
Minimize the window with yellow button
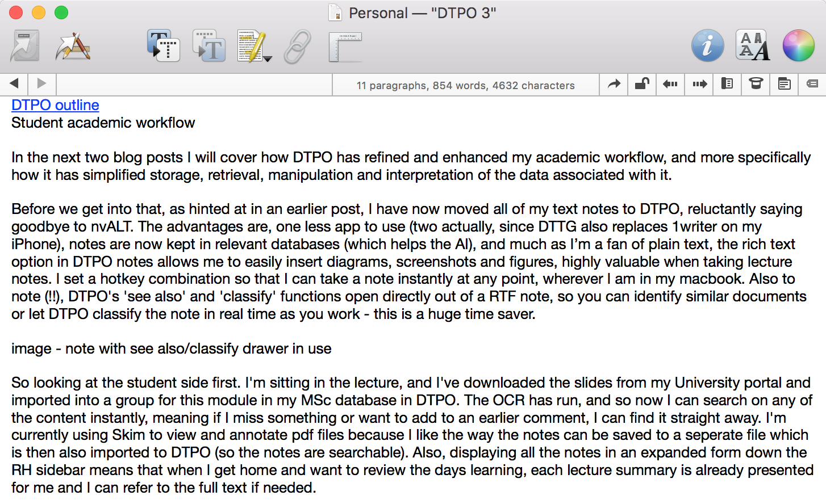(x=39, y=12)
